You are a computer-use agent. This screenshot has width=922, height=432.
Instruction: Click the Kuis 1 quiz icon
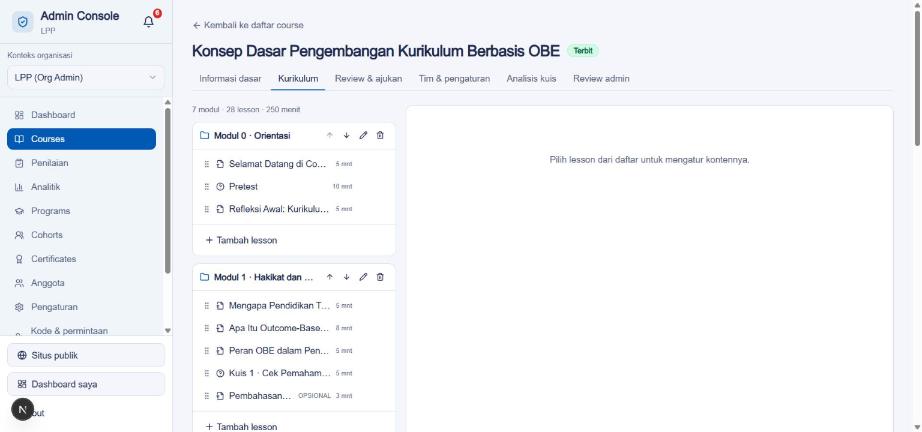221,373
